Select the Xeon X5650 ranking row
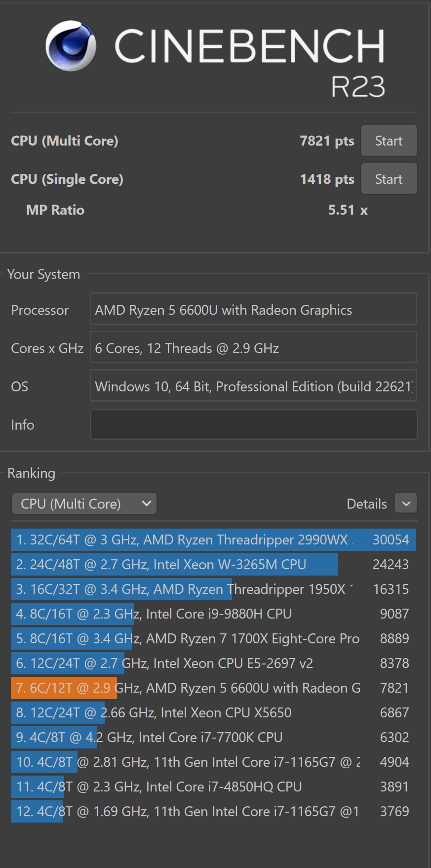The height and width of the screenshot is (868, 431). coord(213,712)
